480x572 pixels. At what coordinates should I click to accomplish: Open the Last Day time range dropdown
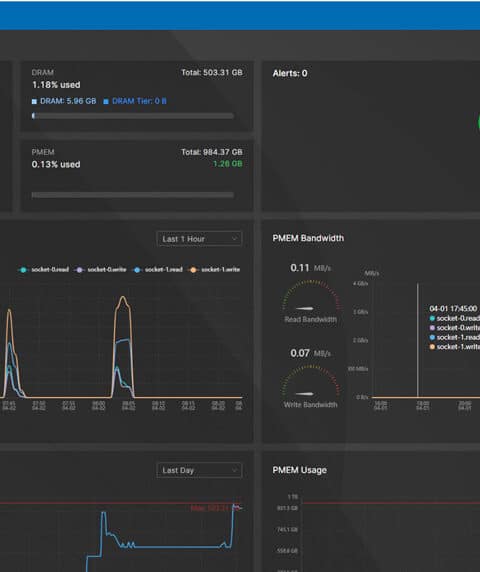coord(199,470)
